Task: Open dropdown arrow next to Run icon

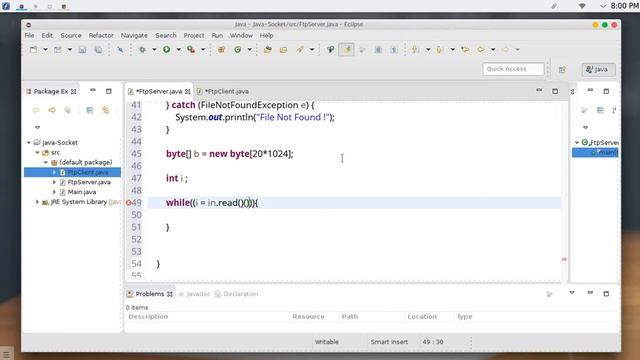Action: tap(178, 49)
